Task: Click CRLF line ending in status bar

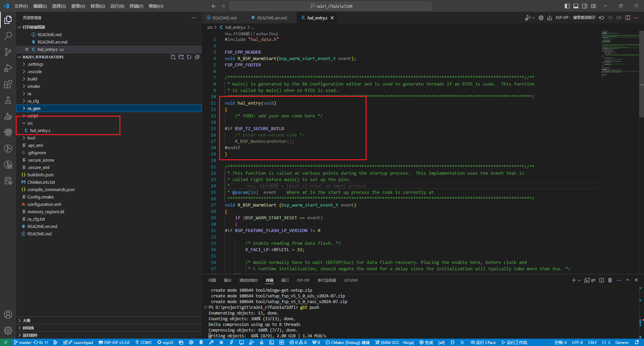Action: click(592, 342)
